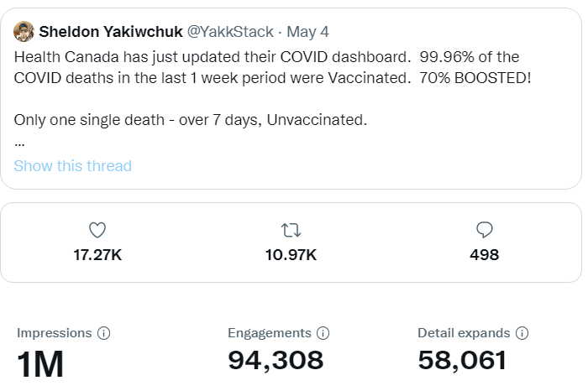Click Sheldon Yakiwchuk profile avatar
588x391 pixels.
(24, 32)
